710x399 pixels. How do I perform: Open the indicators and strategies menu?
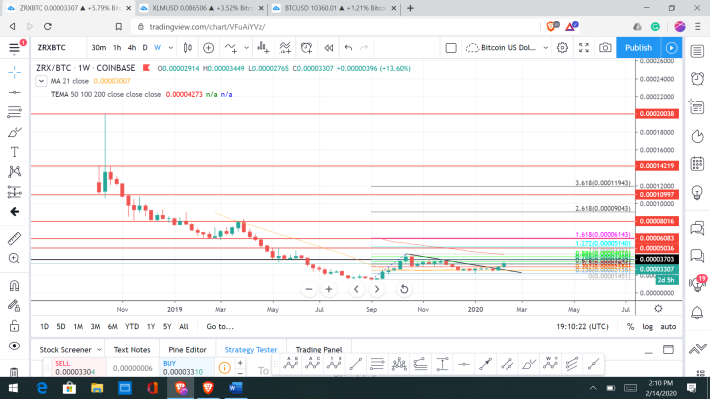point(231,48)
